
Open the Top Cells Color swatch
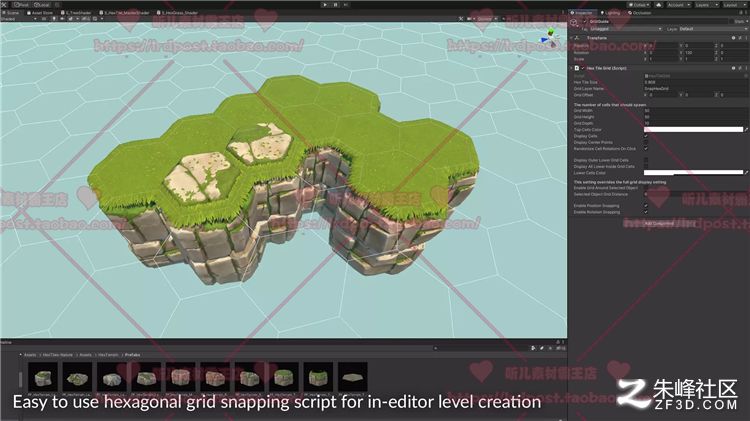[694, 130]
